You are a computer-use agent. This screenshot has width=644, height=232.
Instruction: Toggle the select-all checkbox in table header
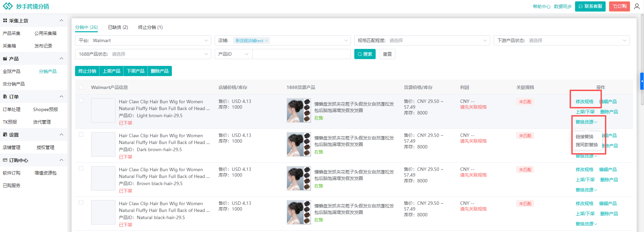coord(81,87)
